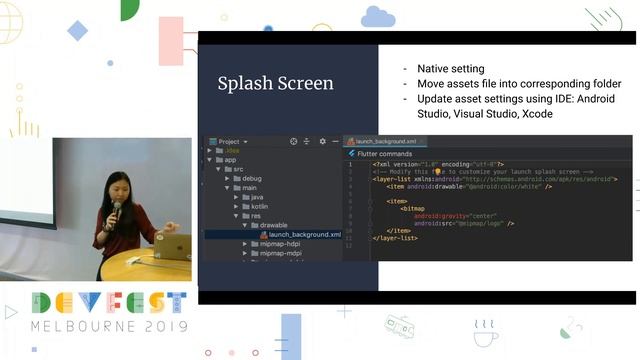Click the speaker video thumbnail
Viewport: 640px width, 360px height.
point(96,209)
